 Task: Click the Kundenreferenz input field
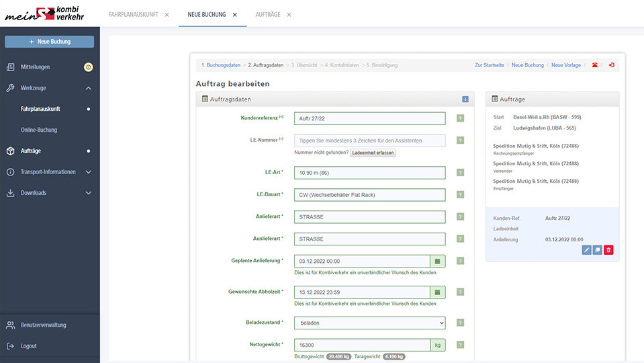369,118
